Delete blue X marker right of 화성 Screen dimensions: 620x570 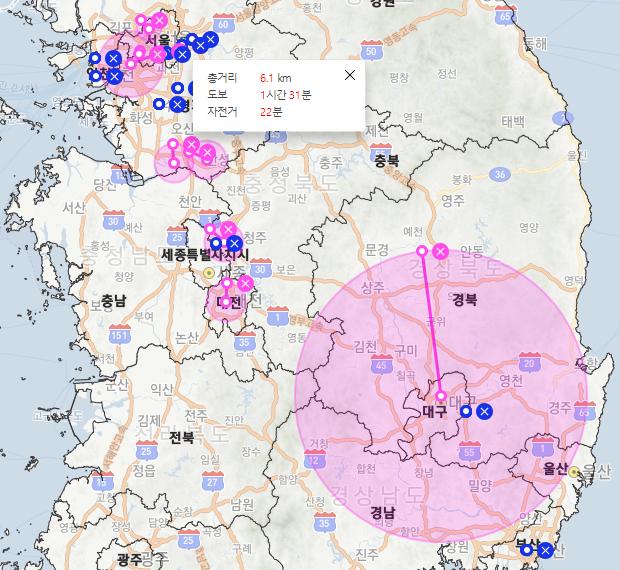[x=177, y=104]
